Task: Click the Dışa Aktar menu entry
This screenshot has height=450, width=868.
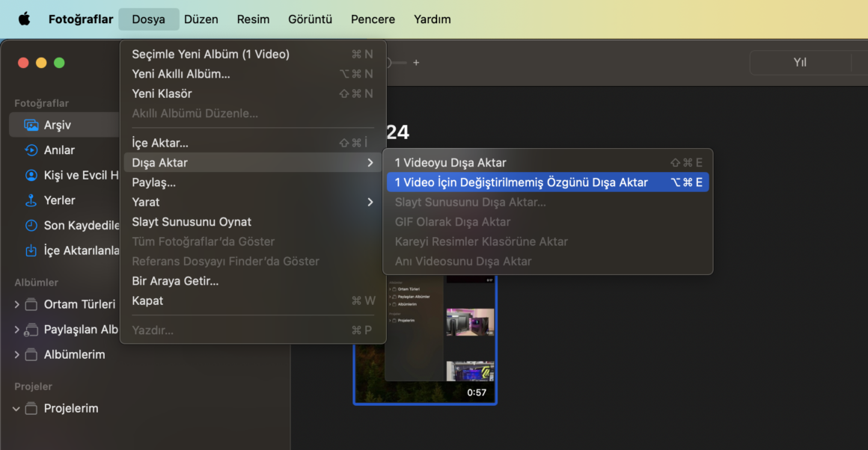Action: tap(253, 162)
